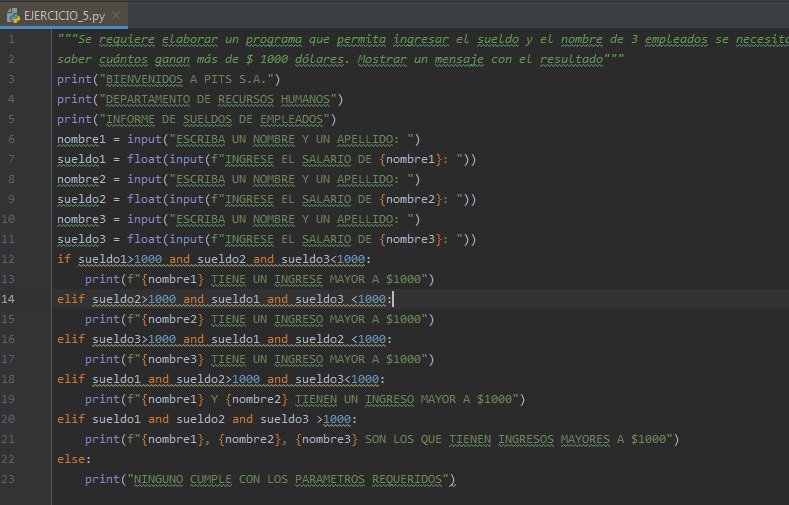Select the EJERCICIO_5.py editor tab
Image resolution: width=789 pixels, height=505 pixels.
pos(64,16)
